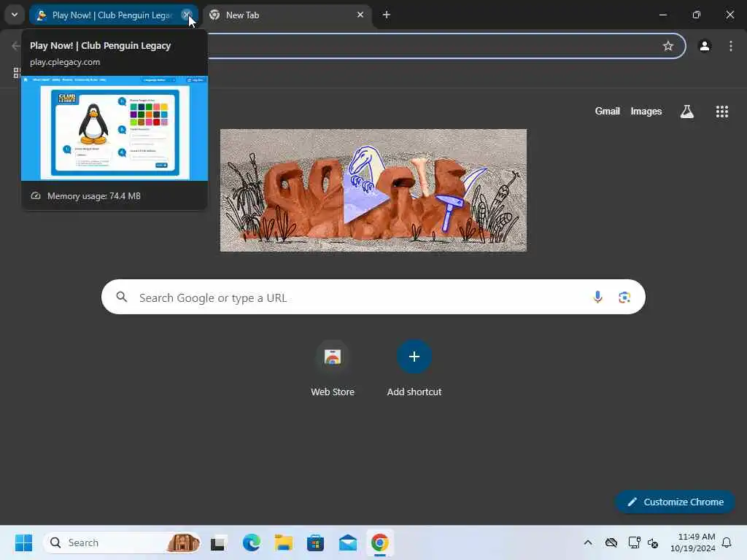Open the Gmail link
Screen dimensions: 747x560
coord(607,111)
